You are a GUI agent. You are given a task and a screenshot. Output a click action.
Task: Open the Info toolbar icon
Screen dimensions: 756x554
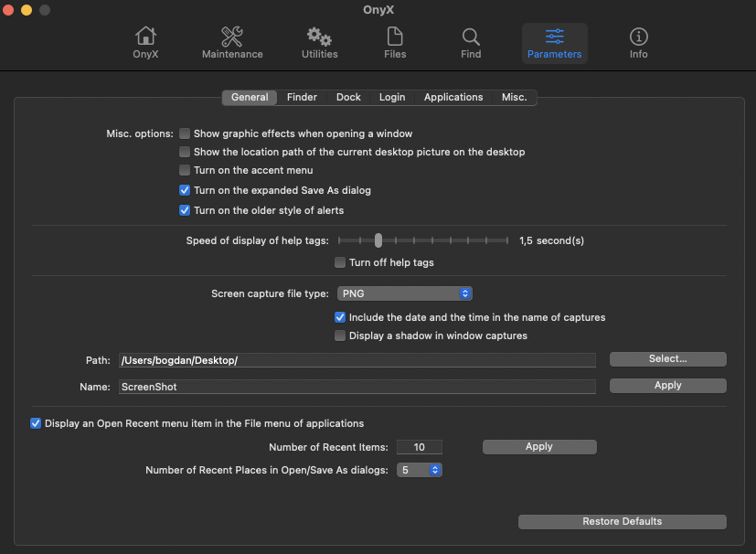tap(639, 42)
